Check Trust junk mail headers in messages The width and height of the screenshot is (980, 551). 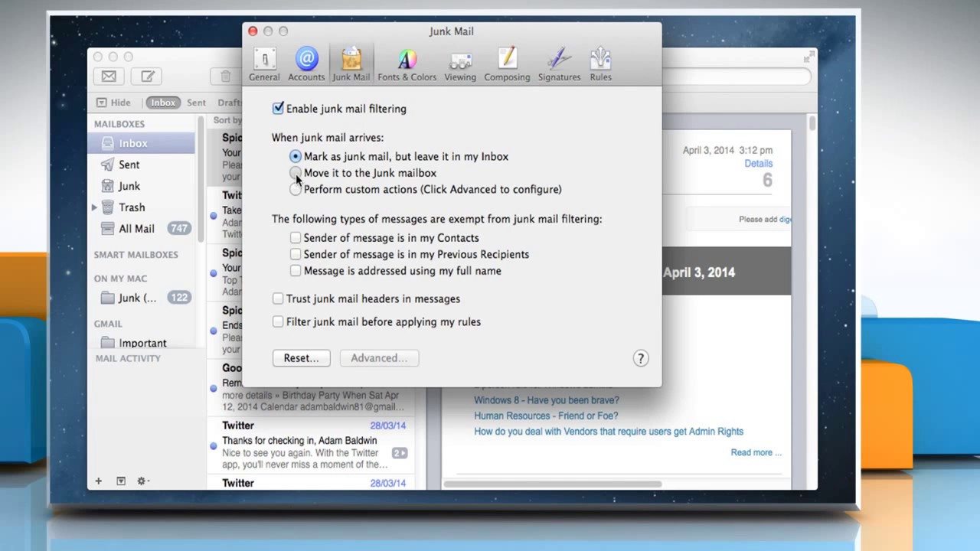pos(278,298)
